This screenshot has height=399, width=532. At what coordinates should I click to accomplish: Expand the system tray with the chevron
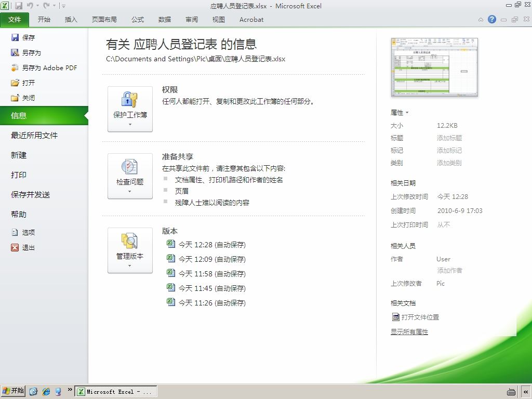point(526,392)
